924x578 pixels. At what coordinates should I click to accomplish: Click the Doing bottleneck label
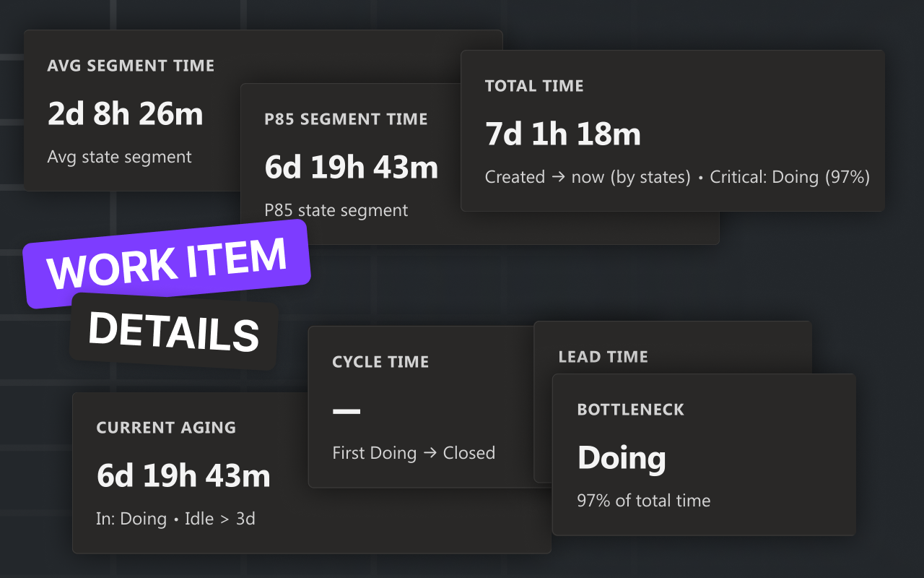pyautogui.click(x=621, y=457)
